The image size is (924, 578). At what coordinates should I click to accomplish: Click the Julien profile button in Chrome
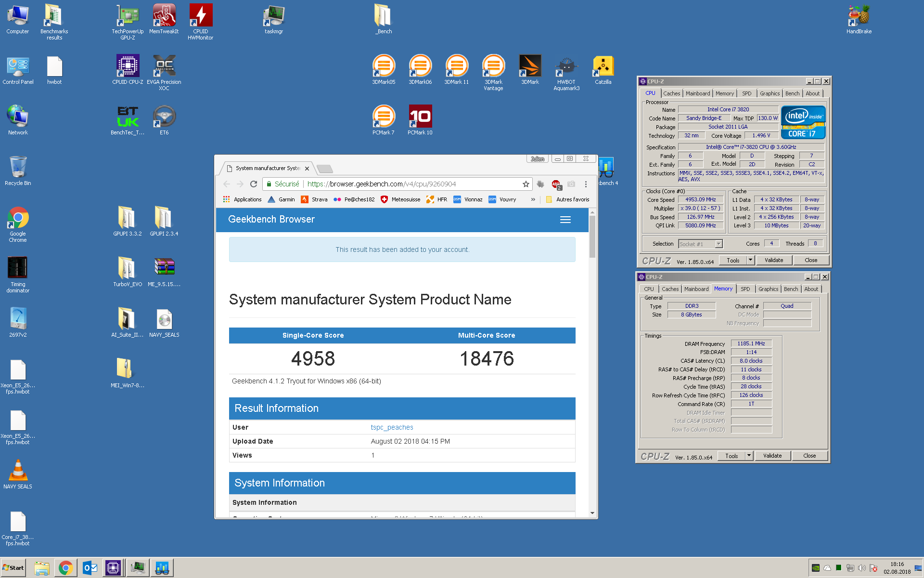point(538,158)
